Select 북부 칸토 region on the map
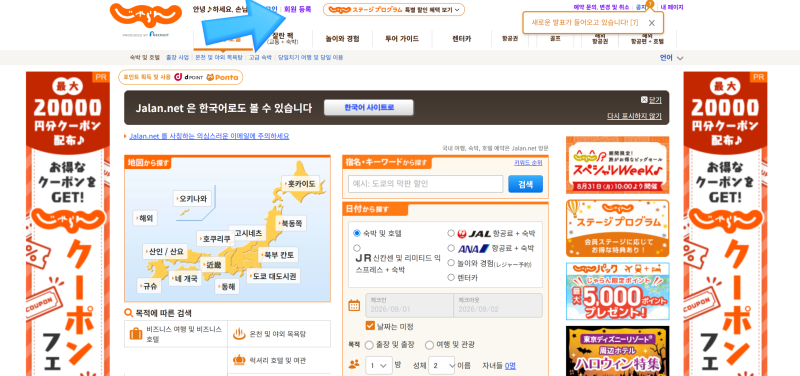800x376 pixels. point(279,255)
